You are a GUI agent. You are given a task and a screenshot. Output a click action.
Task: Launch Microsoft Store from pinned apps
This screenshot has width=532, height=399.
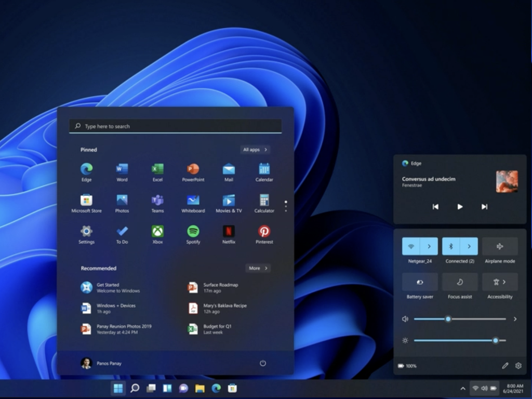(x=87, y=204)
